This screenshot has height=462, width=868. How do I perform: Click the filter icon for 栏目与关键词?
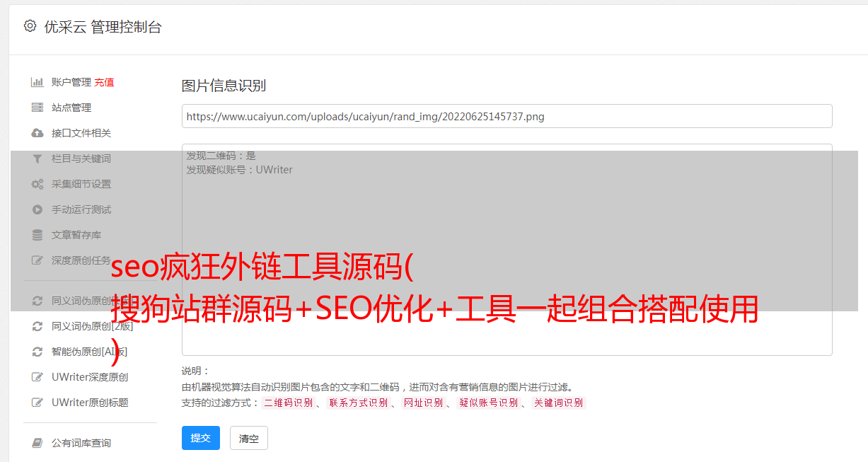(x=37, y=158)
